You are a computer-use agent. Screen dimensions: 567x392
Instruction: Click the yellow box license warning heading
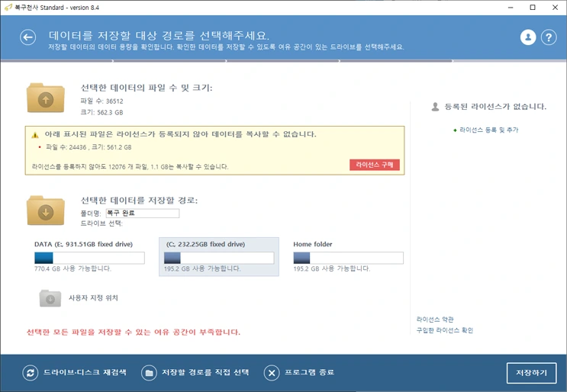tap(180, 134)
